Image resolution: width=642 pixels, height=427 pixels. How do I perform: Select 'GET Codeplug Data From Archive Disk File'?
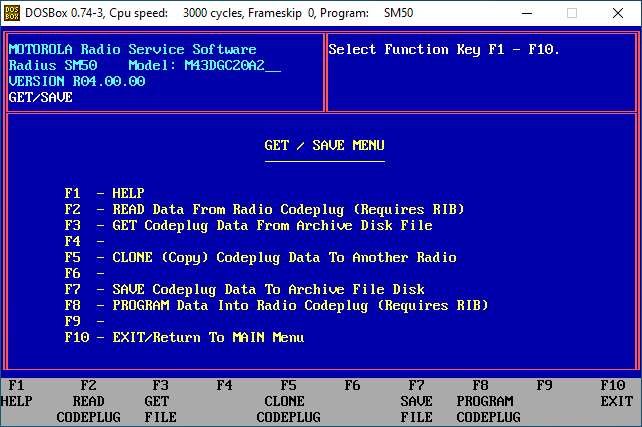click(249, 226)
